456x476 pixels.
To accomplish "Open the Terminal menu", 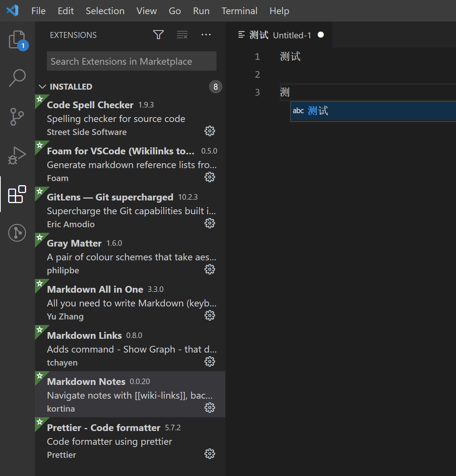I will click(240, 11).
